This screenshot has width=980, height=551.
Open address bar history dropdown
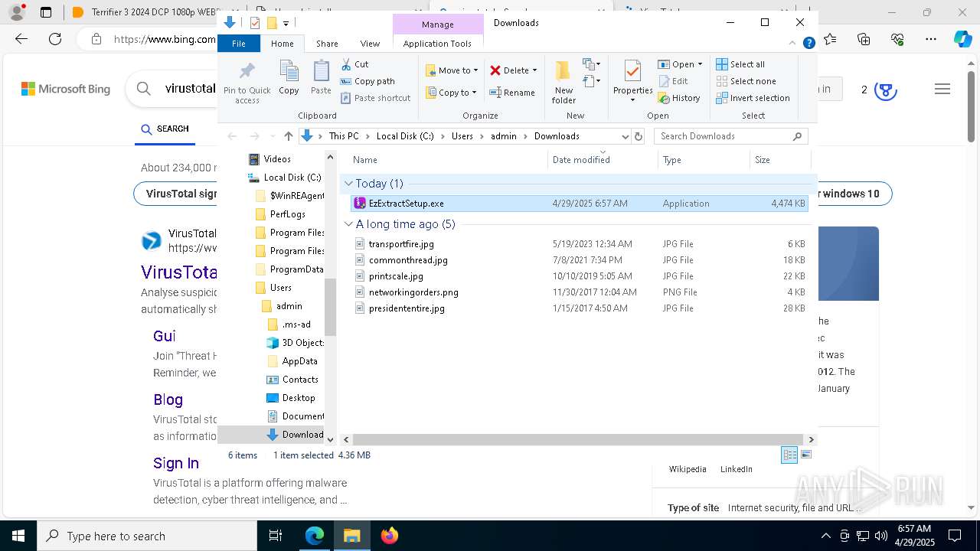point(625,136)
